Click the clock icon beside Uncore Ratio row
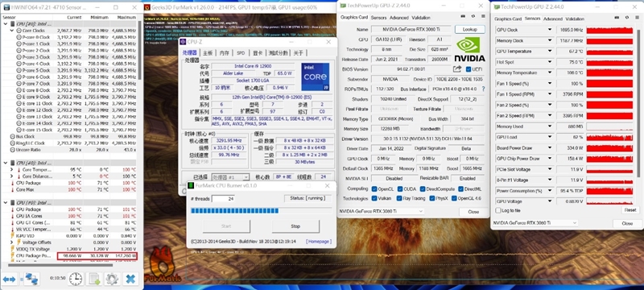The image size is (644, 290). pyautogui.click(x=12, y=150)
